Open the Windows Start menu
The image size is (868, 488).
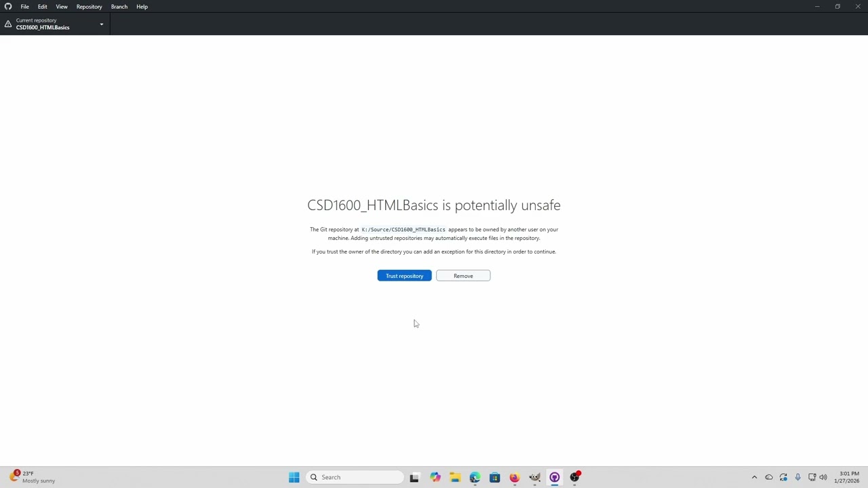point(294,477)
